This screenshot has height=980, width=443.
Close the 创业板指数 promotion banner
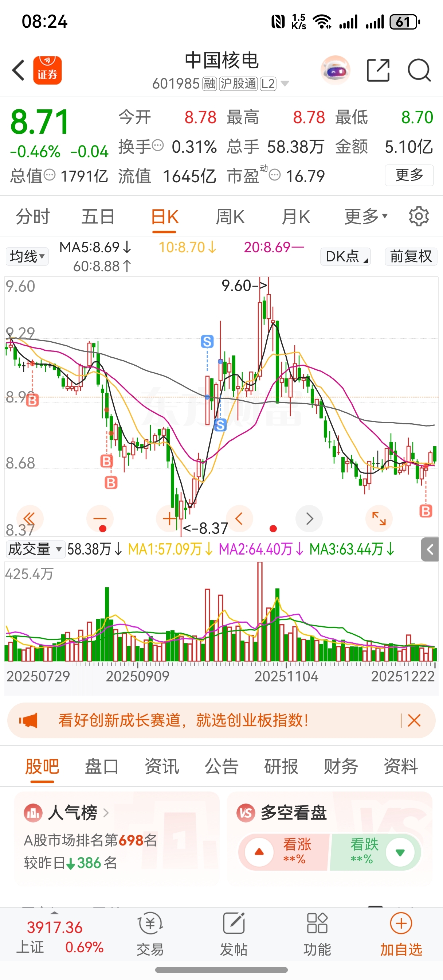click(414, 720)
